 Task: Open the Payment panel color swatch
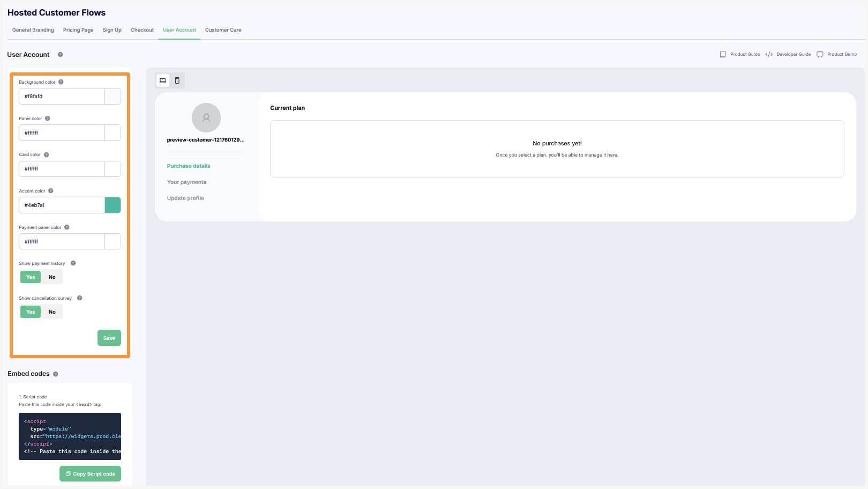coord(113,241)
